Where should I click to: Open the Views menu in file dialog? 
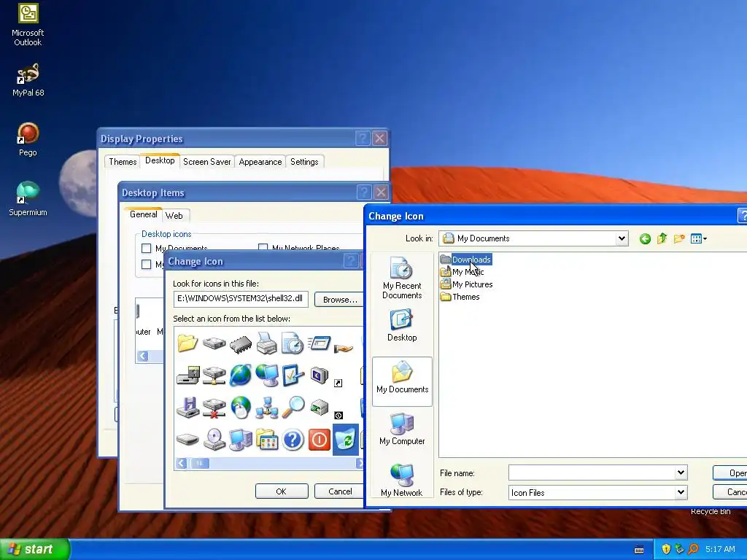[x=698, y=238]
